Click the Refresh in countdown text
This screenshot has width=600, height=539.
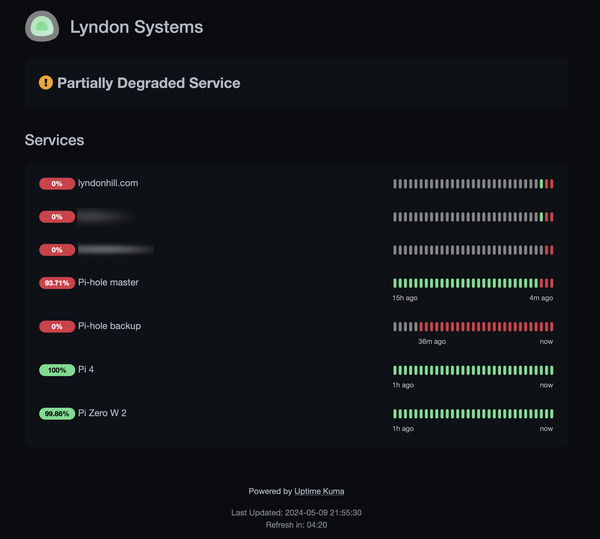[x=296, y=523]
